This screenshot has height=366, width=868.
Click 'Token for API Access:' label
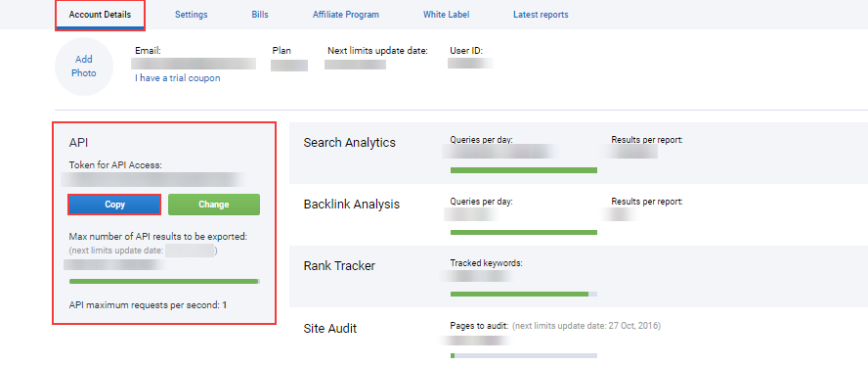pos(115,165)
